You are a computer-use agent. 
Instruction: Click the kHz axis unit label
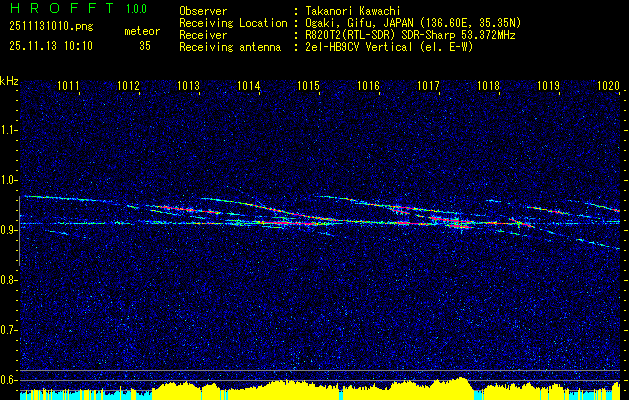(x=9, y=81)
